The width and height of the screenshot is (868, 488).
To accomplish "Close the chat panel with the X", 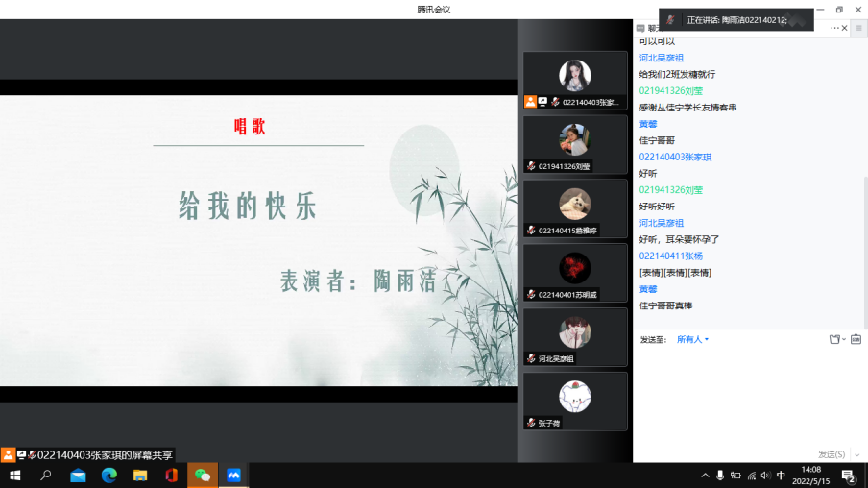I will click(845, 29).
